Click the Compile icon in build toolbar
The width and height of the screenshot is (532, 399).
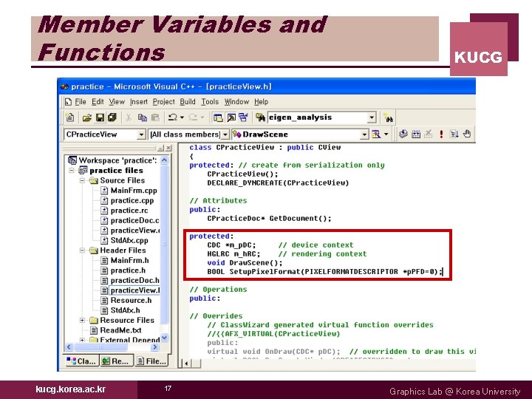click(403, 134)
